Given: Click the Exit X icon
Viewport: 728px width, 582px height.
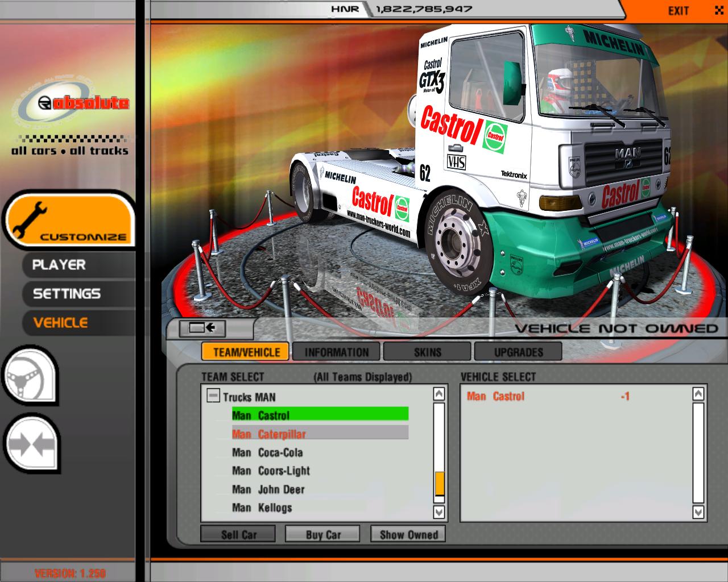Looking at the screenshot, I should pos(718,10).
